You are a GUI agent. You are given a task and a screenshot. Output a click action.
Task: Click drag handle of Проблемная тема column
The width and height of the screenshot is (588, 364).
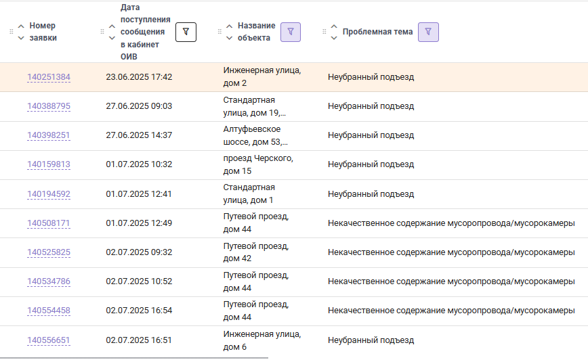[x=324, y=32]
